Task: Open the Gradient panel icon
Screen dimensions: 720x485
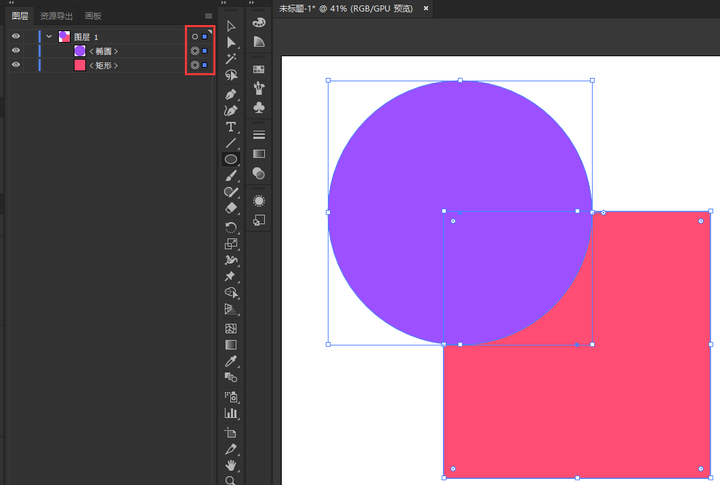Action: click(x=259, y=154)
